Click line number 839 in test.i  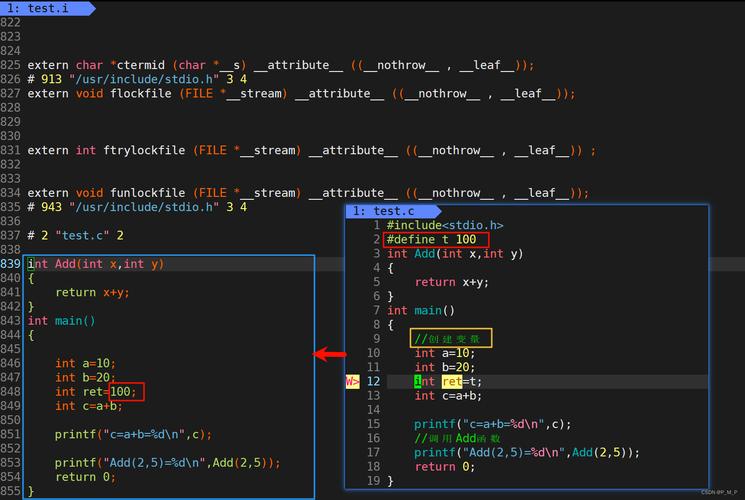tap(11, 264)
